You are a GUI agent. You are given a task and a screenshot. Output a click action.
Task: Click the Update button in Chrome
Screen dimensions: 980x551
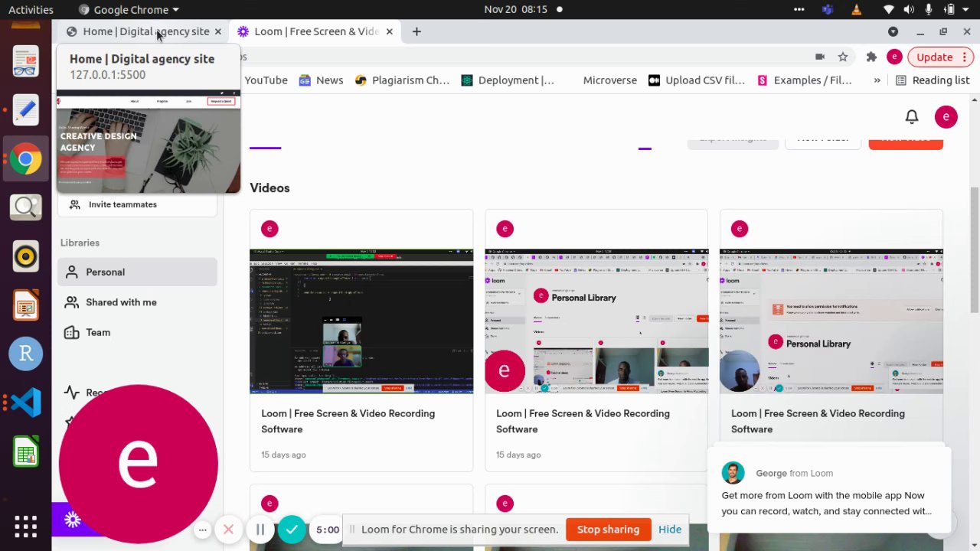pyautogui.click(x=935, y=57)
